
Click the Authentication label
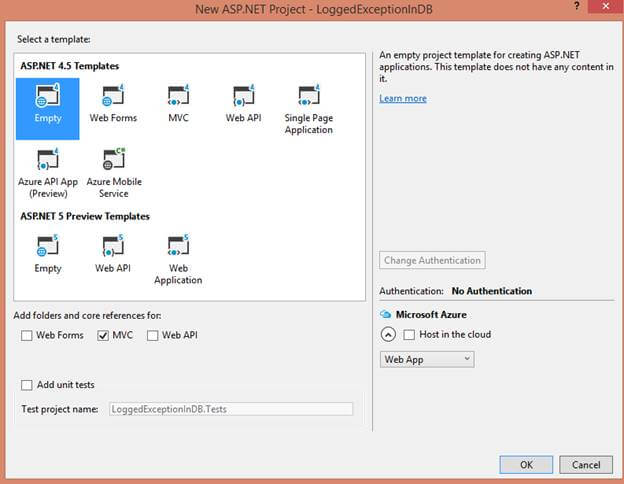point(411,291)
